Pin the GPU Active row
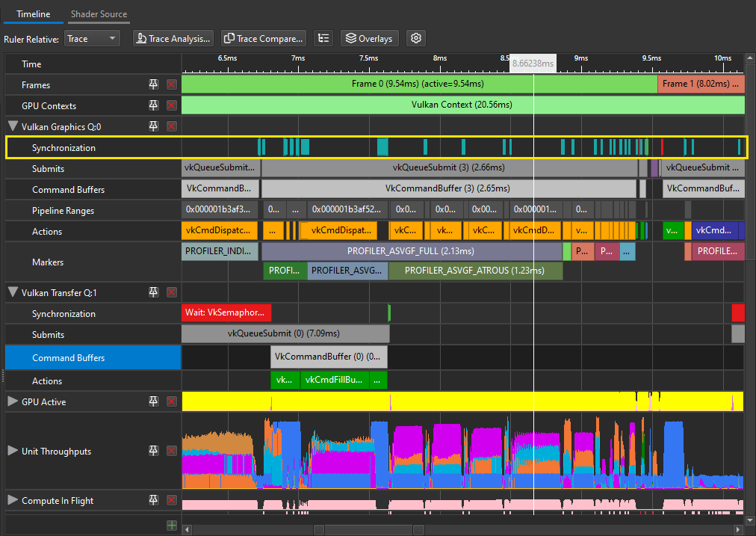 click(153, 401)
